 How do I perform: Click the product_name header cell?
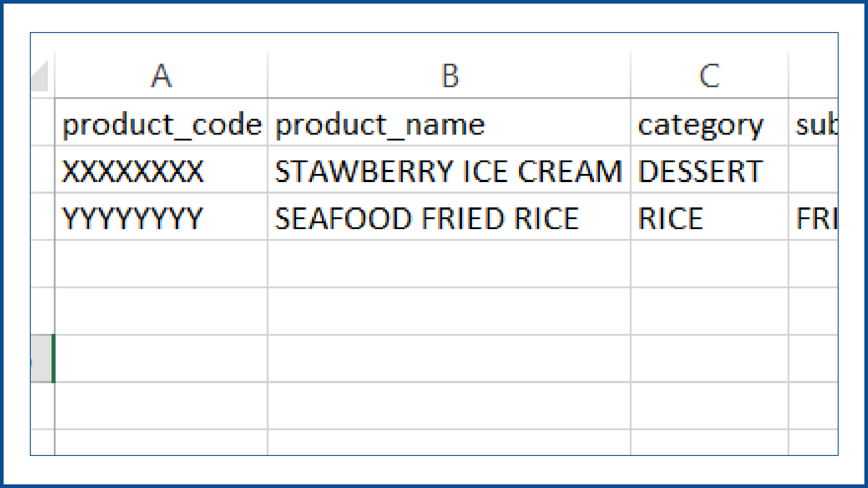pyautogui.click(x=449, y=124)
